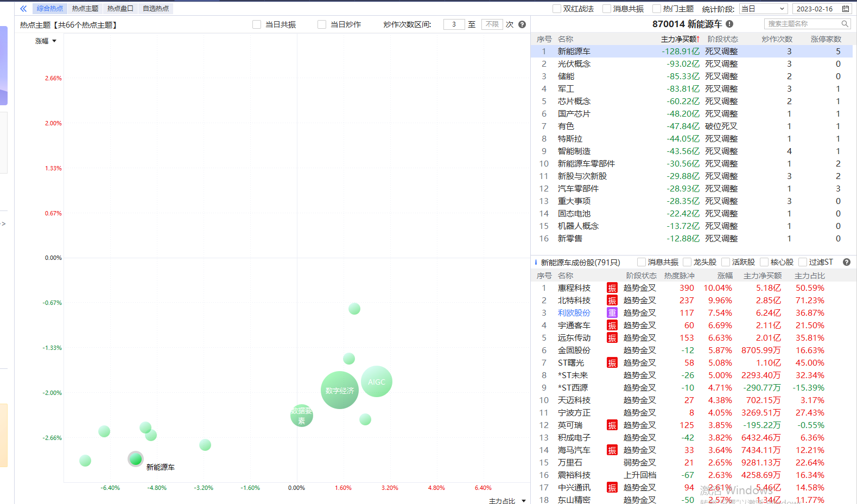Select theme row 光伏概念

691,64
